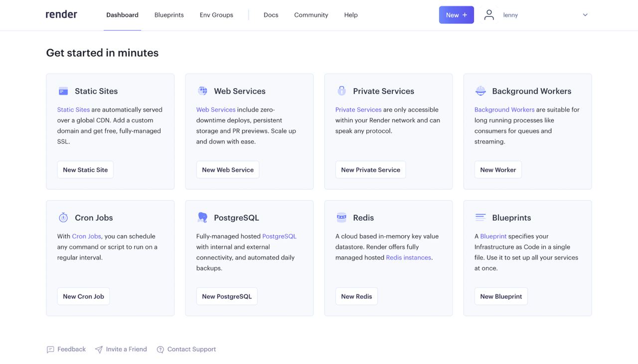Image resolution: width=638 pixels, height=364 pixels.
Task: Click the user profile avatar icon
Action: [489, 15]
